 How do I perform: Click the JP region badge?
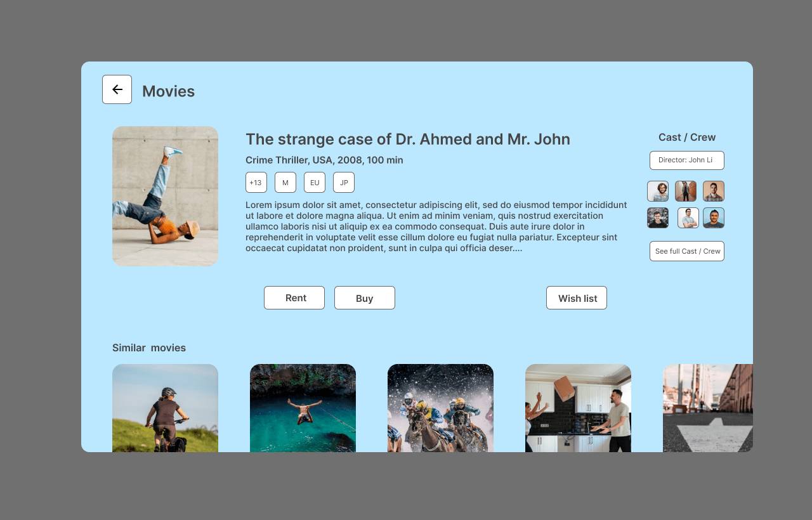(x=344, y=182)
